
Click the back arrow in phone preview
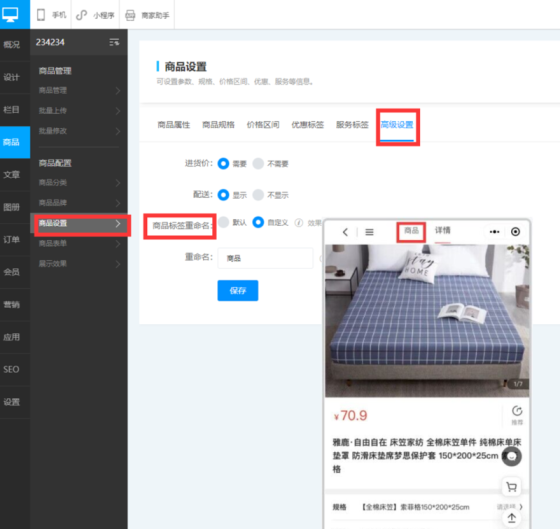pos(345,232)
